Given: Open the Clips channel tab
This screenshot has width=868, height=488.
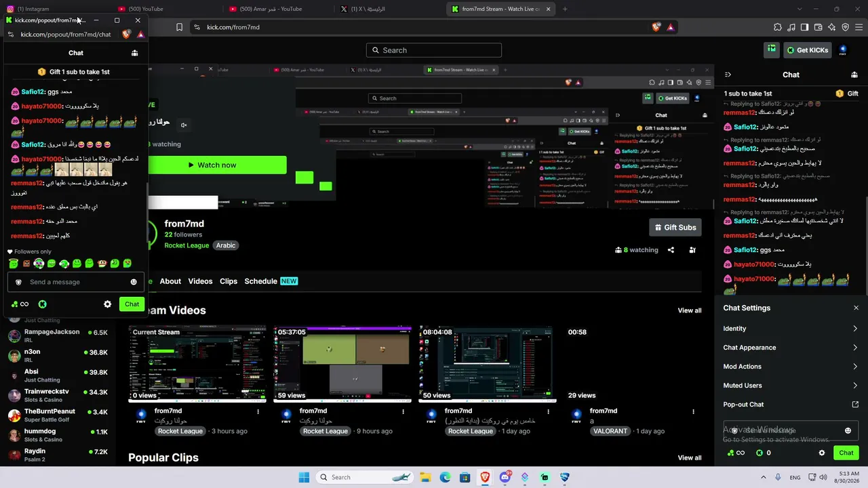Looking at the screenshot, I should click(229, 281).
